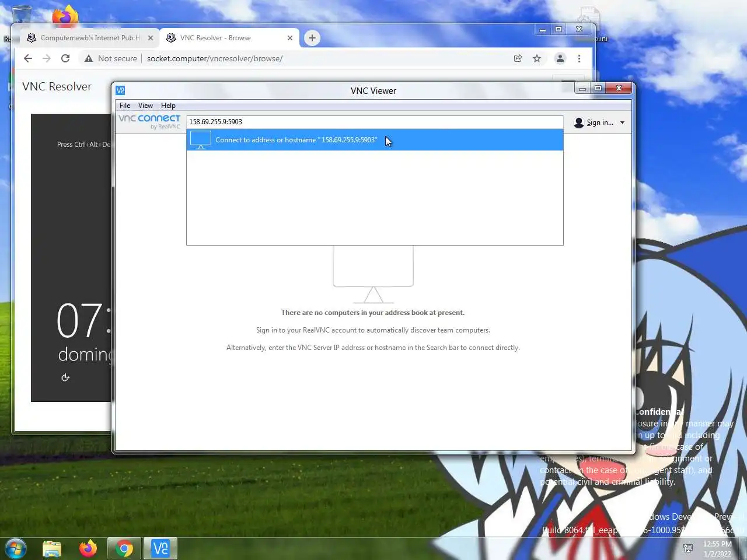Click the 'no computers in your address book' message
The height and width of the screenshot is (560, 747).
[373, 313]
